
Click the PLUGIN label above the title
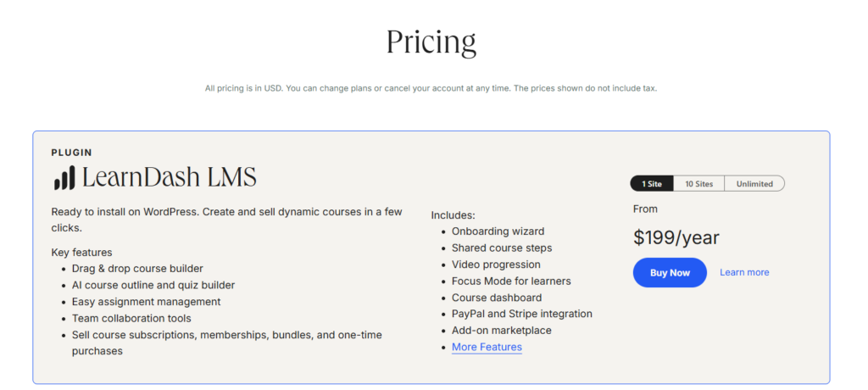pyautogui.click(x=72, y=153)
